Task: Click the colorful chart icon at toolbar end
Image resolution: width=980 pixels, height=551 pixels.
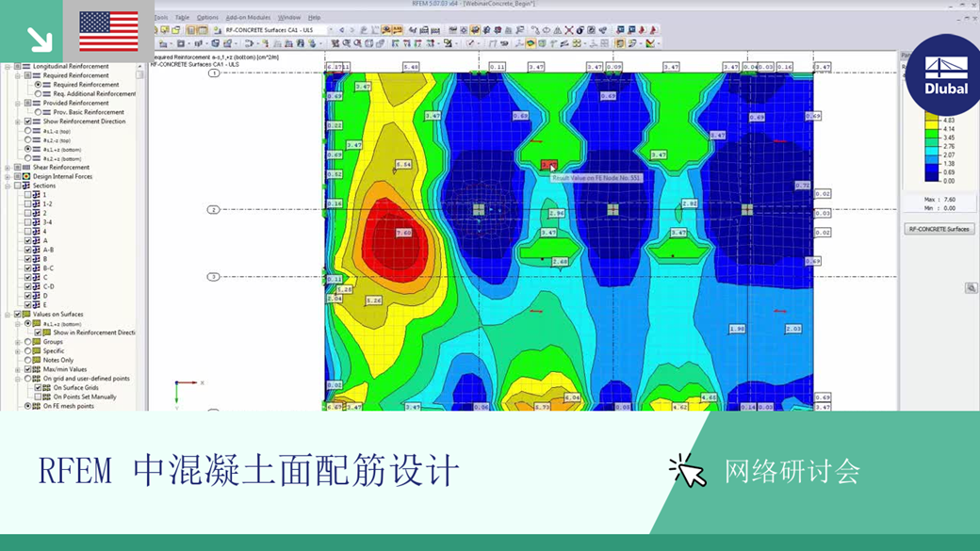Action: [650, 43]
